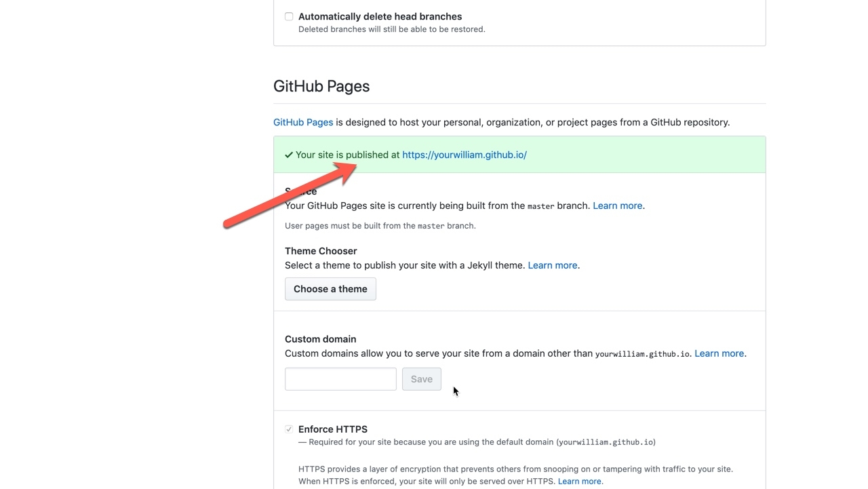
Task: Focus the Custom domain text field
Action: tap(340, 379)
